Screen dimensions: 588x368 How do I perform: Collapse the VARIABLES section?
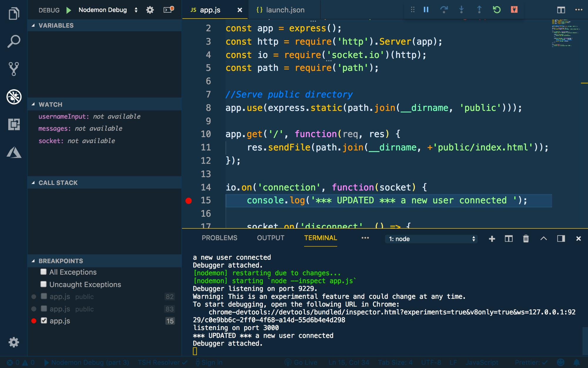[104, 25]
